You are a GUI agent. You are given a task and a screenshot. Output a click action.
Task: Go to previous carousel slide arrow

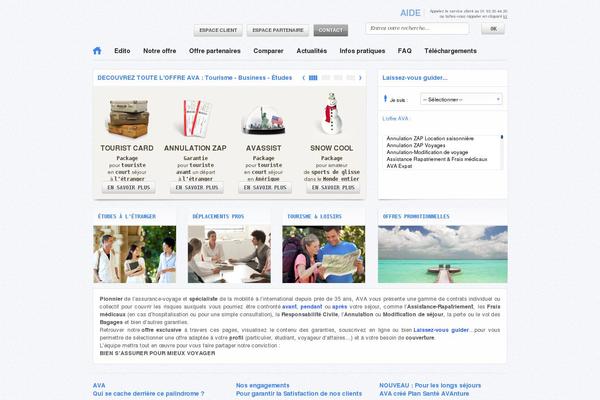point(304,78)
